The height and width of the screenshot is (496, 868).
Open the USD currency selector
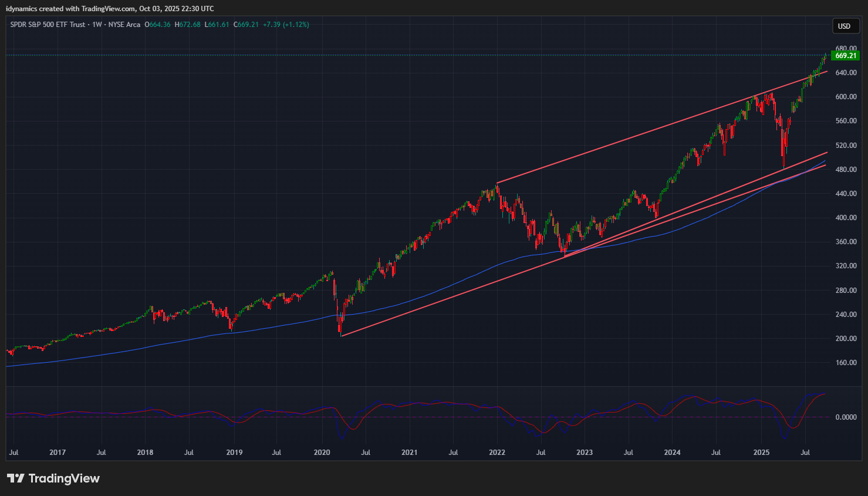point(844,26)
